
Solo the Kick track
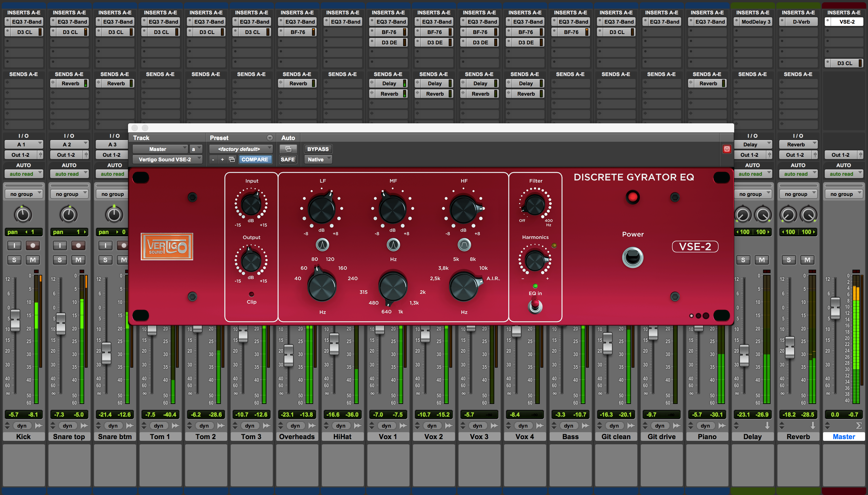click(14, 260)
